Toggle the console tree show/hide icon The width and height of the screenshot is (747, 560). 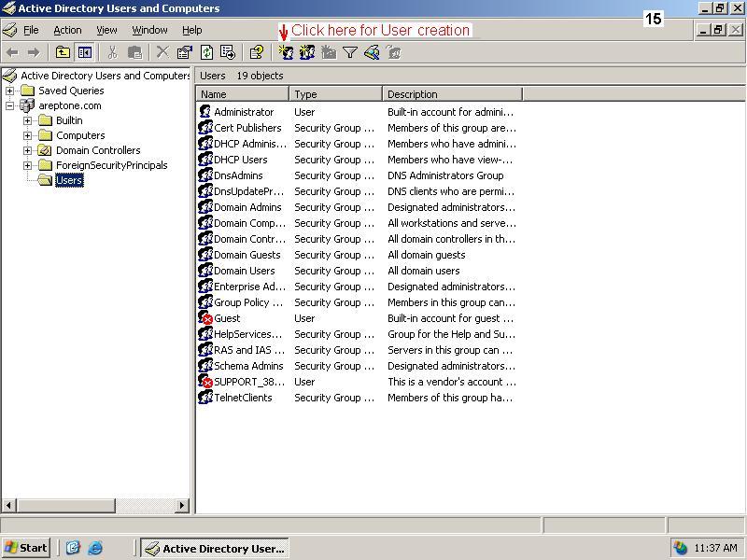click(x=85, y=52)
